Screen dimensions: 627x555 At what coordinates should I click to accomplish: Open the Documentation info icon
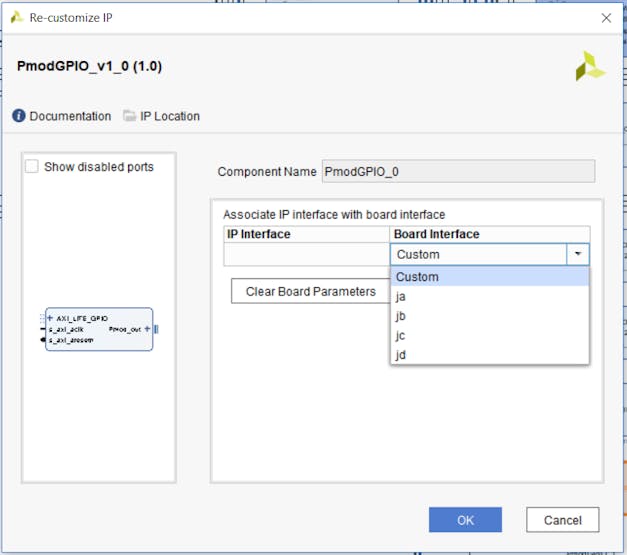click(19, 116)
